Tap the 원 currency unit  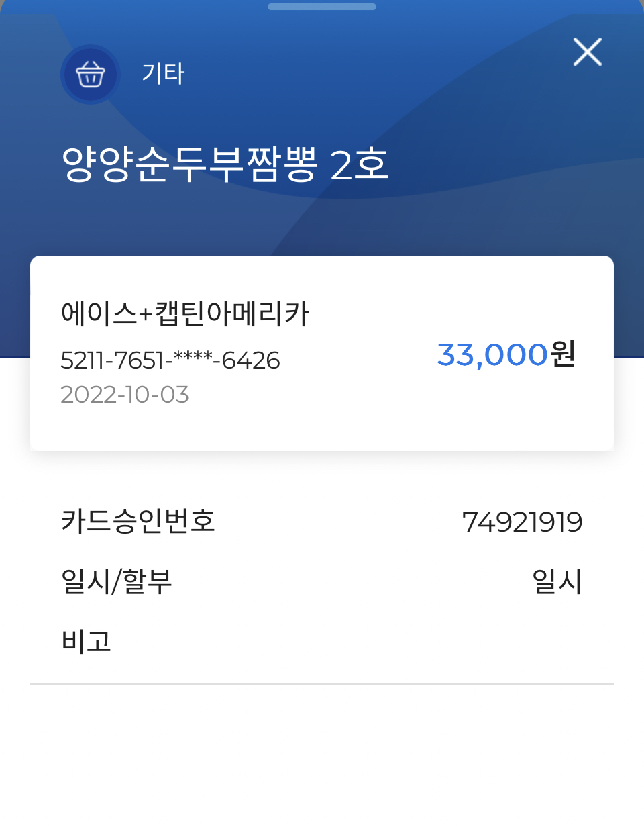point(563,354)
